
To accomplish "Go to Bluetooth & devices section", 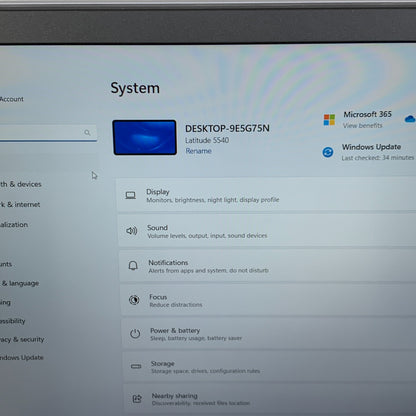I will (21, 184).
